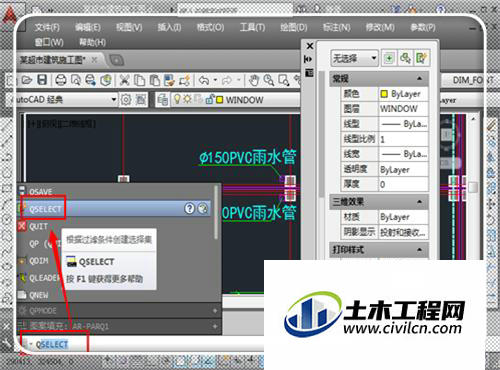Click the Undo arrow icon
Image resolution: width=500 pixels, height=370 pixels.
point(204,80)
